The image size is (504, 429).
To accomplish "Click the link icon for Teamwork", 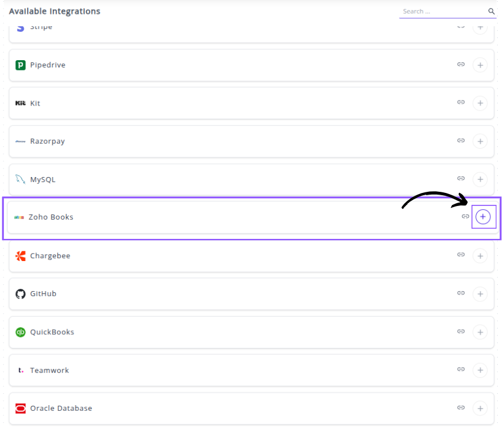I will [x=461, y=369].
